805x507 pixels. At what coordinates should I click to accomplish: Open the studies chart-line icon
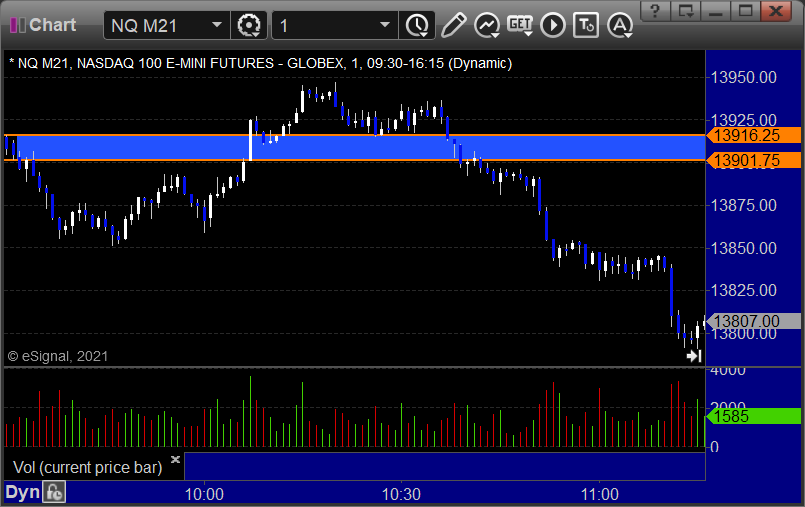(487, 25)
